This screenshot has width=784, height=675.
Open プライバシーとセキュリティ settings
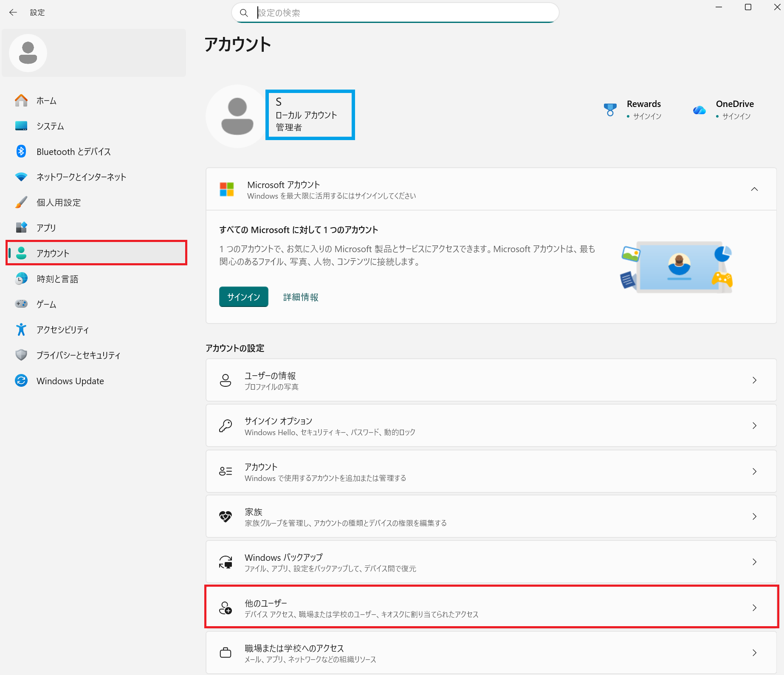click(78, 355)
